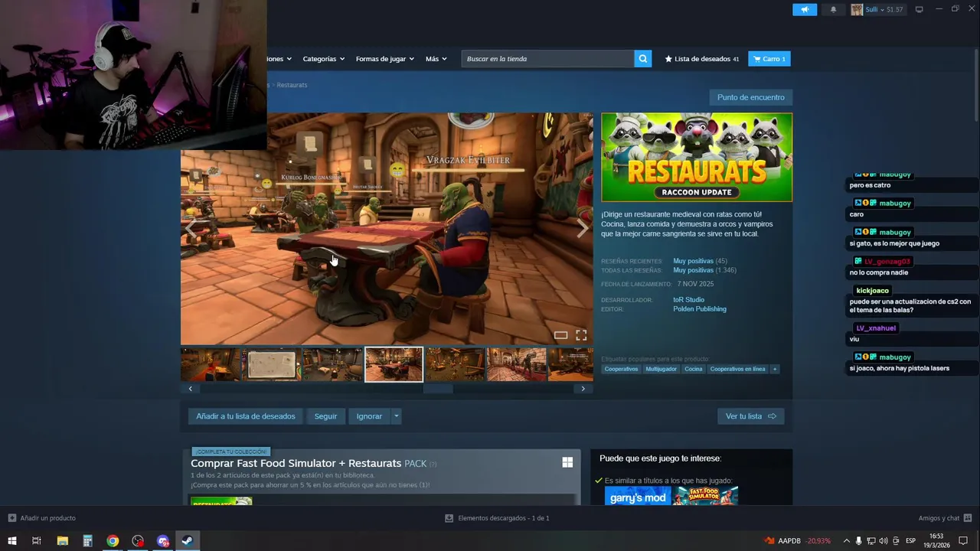Select the fifth screenshot thumbnail

pos(456,364)
